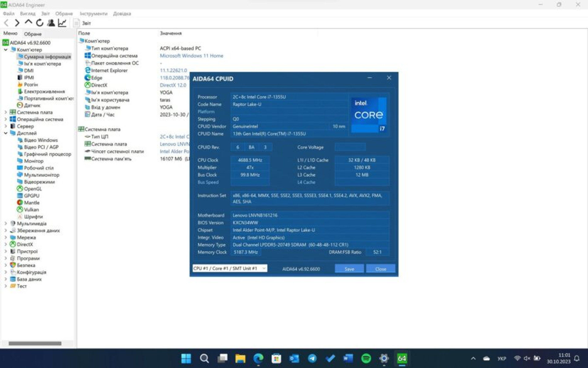Collapse the Комп'ютер tree node
The height and width of the screenshot is (368, 588).
coord(6,50)
